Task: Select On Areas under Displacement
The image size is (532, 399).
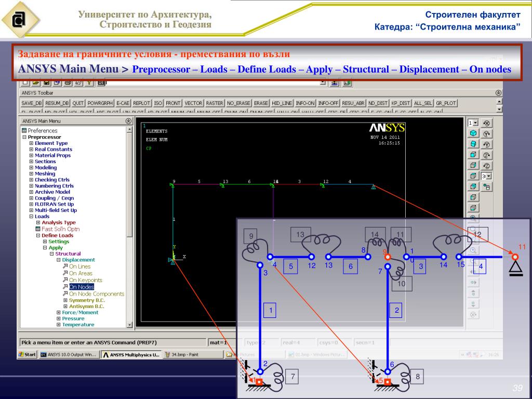Action: click(x=81, y=273)
